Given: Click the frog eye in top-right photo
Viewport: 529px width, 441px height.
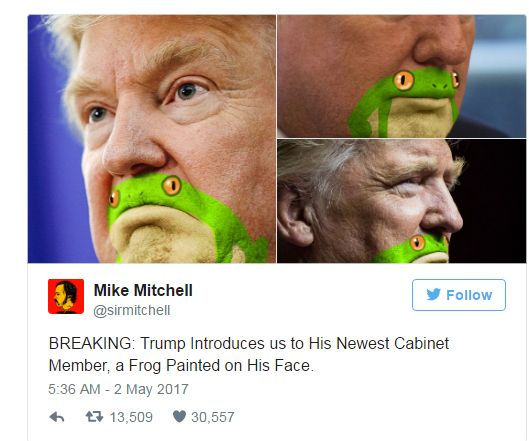Looking at the screenshot, I should pos(404,80).
